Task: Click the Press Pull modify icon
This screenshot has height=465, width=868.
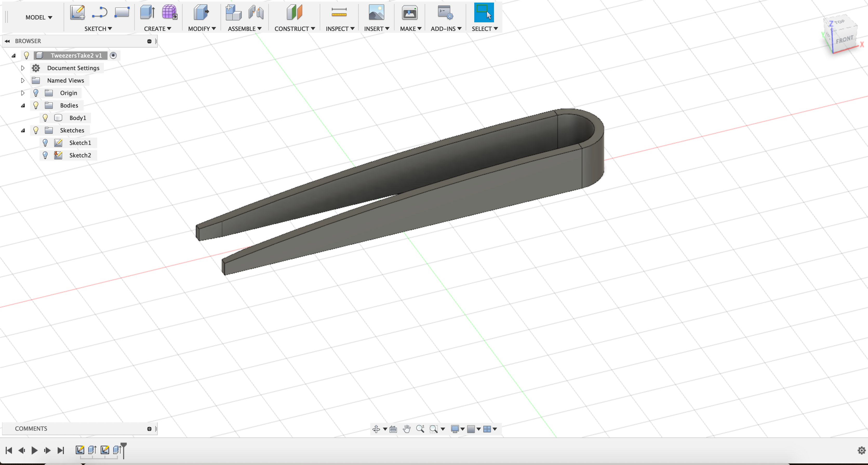Action: pyautogui.click(x=201, y=12)
